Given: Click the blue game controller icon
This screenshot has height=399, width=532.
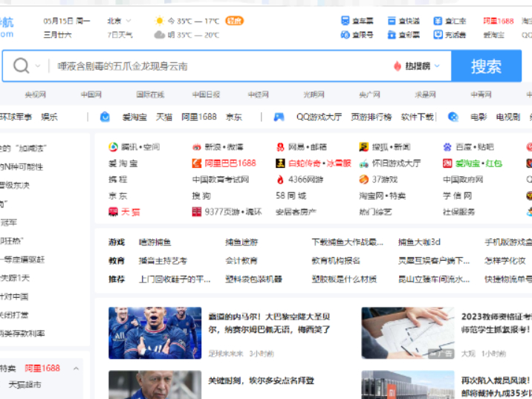Looking at the screenshot, I should point(279,117).
